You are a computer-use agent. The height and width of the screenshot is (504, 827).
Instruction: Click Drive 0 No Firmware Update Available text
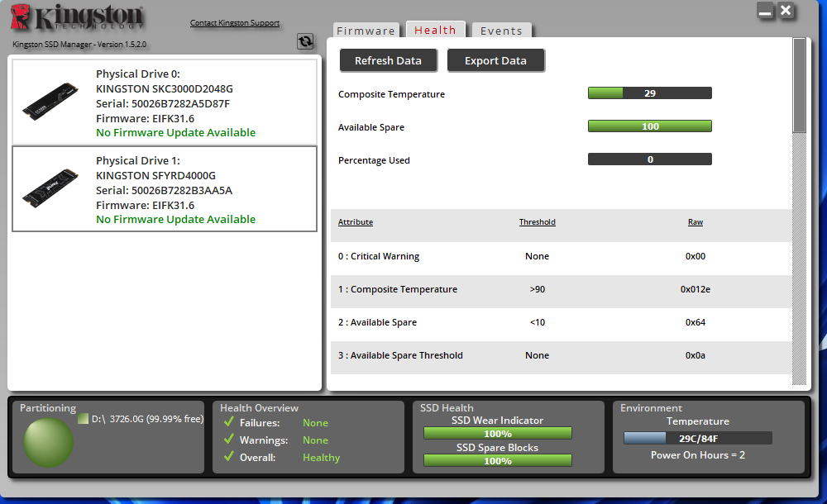click(x=175, y=133)
